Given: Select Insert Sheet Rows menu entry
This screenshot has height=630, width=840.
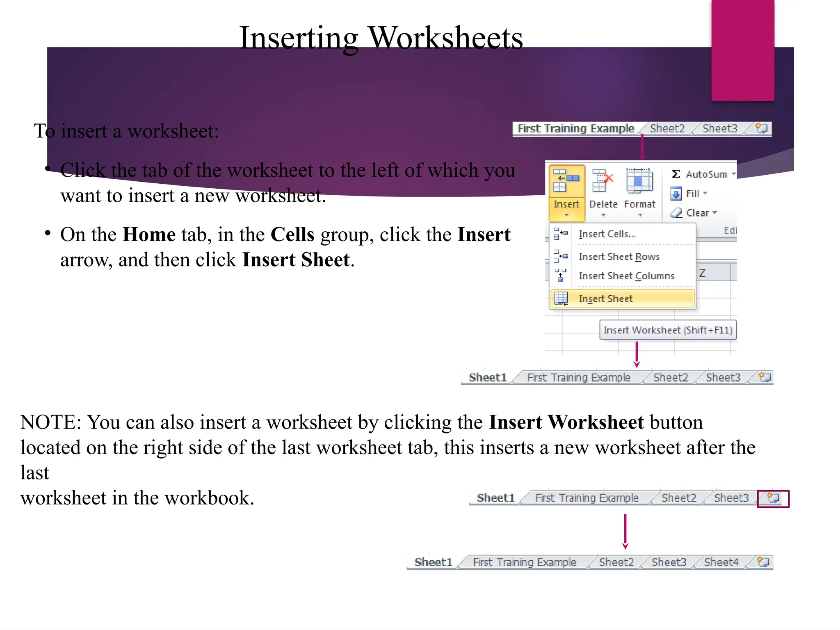Looking at the screenshot, I should click(x=619, y=257).
